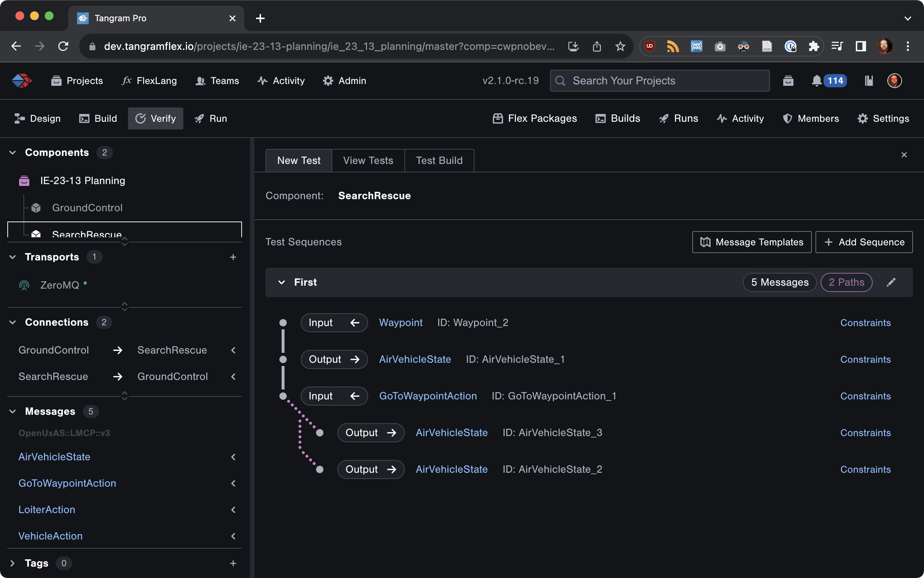This screenshot has width=924, height=578.
Task: Open the Teams menu
Action: pos(217,81)
